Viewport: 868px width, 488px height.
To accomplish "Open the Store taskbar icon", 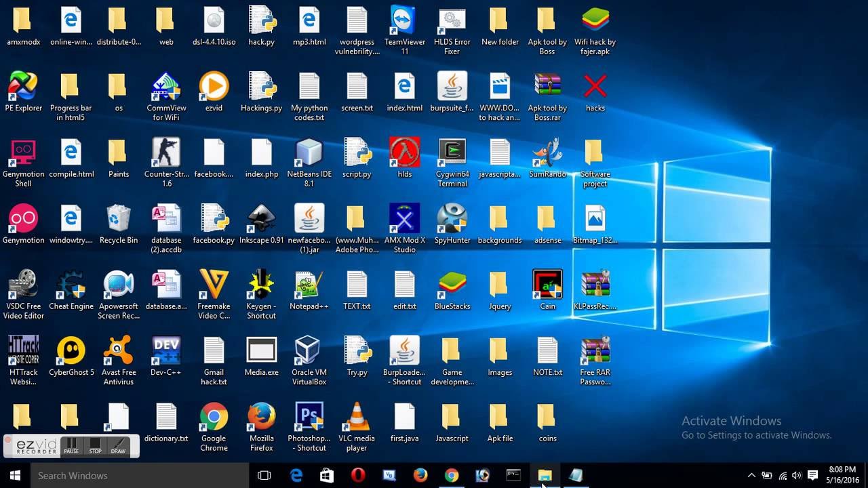I will tap(327, 475).
